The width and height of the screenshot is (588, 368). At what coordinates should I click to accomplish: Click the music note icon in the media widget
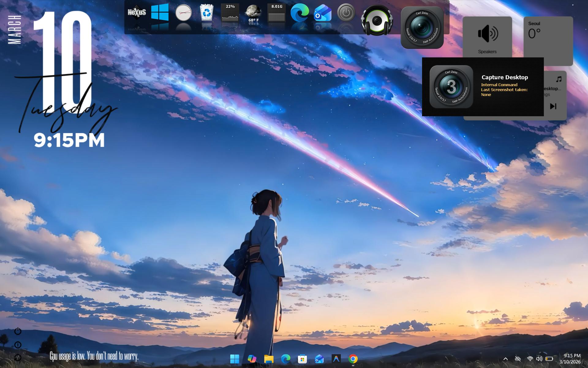(x=559, y=79)
